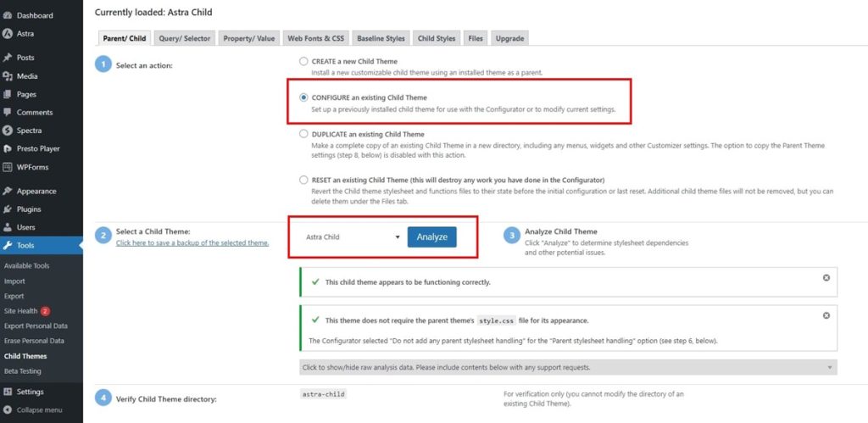The height and width of the screenshot is (423, 868).
Task: Open Child Themes submenu item
Action: click(25, 356)
